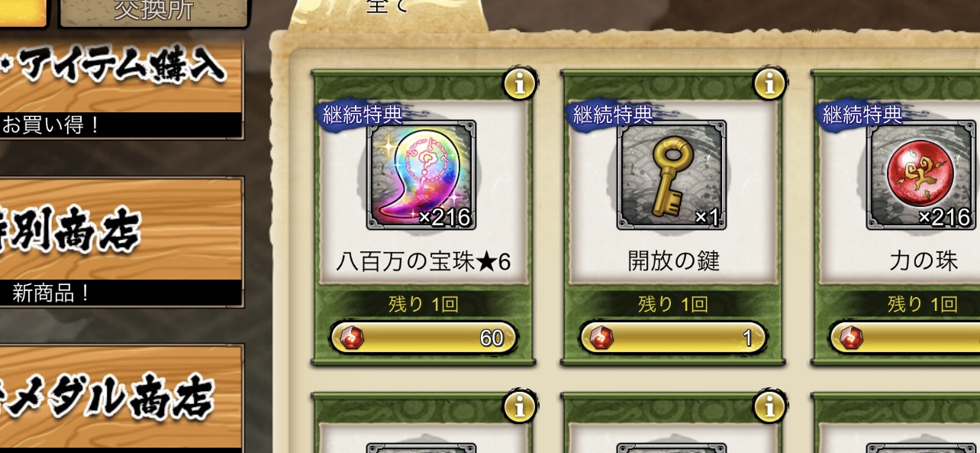
Task: Switch to the 交換所 tab
Action: point(153,11)
